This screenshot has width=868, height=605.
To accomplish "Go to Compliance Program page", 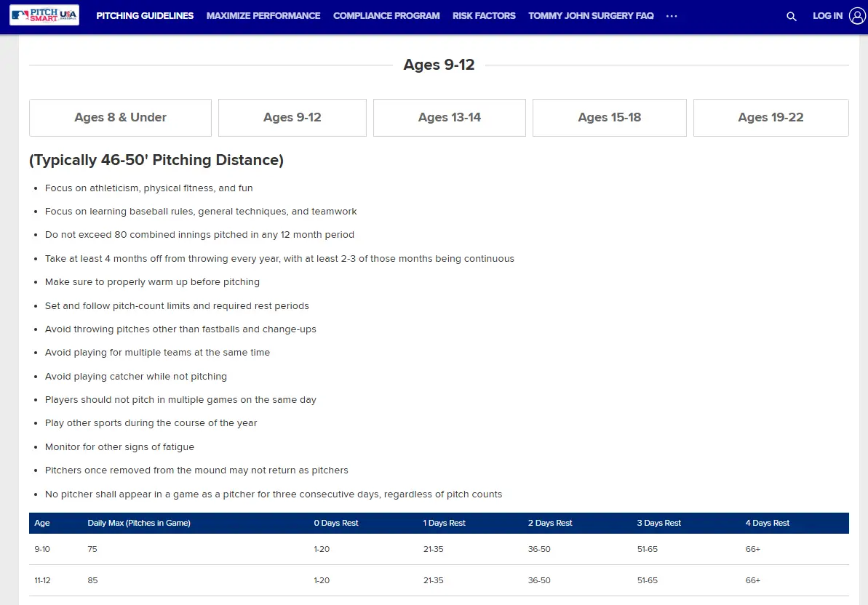I will pos(386,16).
